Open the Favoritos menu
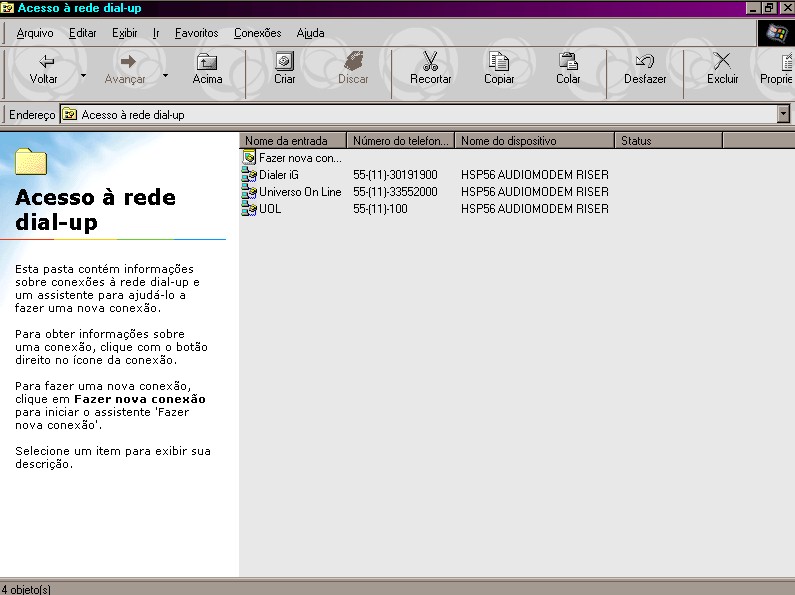Viewport: 795px width, 595px height. click(x=196, y=33)
